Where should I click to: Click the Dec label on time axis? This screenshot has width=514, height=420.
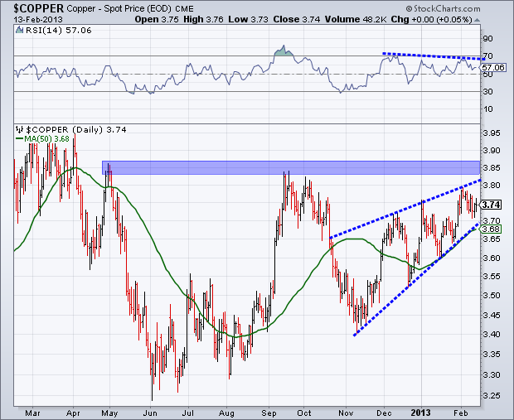point(384,413)
